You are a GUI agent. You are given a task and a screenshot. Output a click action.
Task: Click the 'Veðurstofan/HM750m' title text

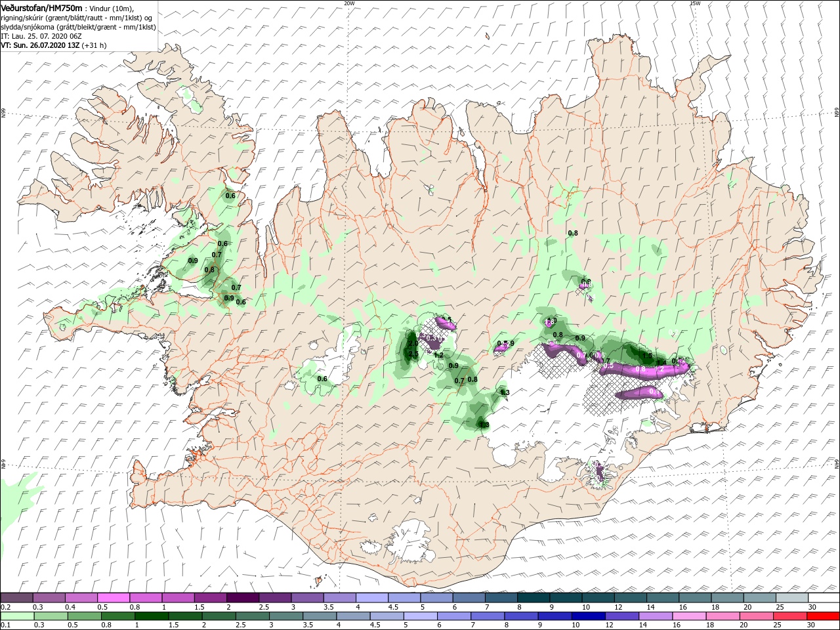(x=41, y=7)
